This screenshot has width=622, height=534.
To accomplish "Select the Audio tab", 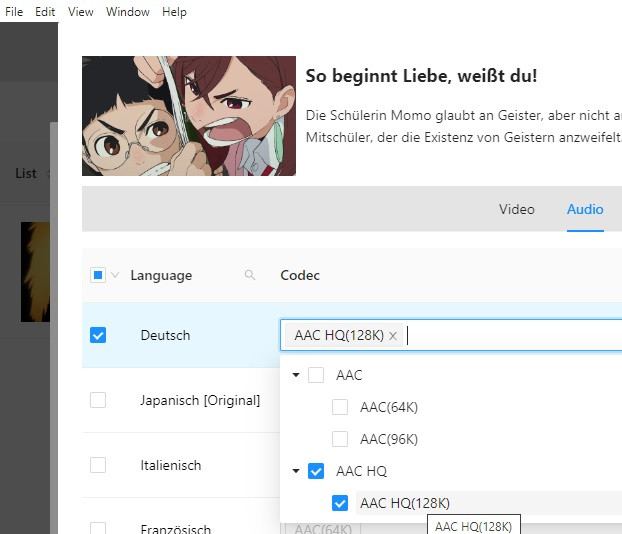I will tap(585, 209).
